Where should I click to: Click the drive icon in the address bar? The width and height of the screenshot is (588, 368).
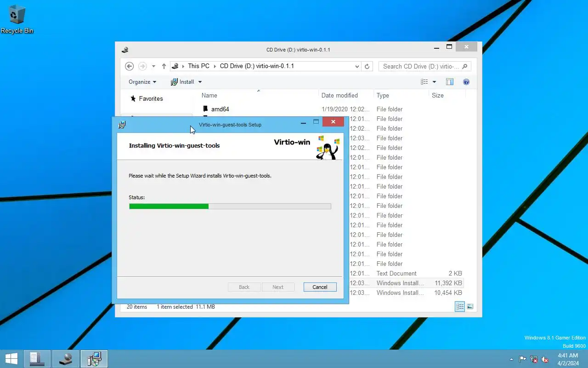[175, 66]
